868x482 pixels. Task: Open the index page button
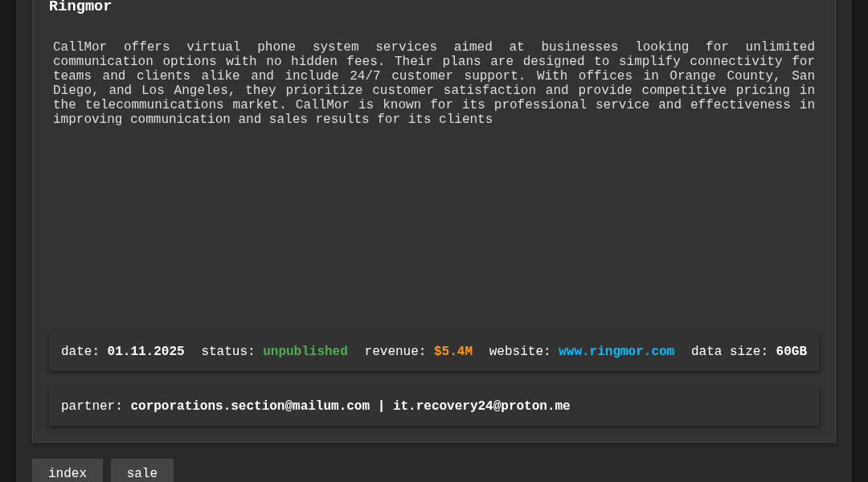click(x=68, y=472)
